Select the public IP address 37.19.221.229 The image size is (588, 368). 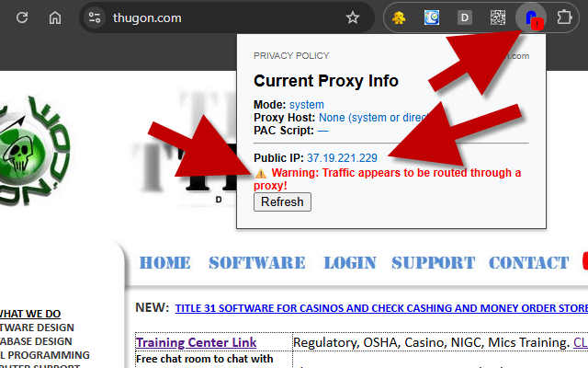tap(342, 157)
